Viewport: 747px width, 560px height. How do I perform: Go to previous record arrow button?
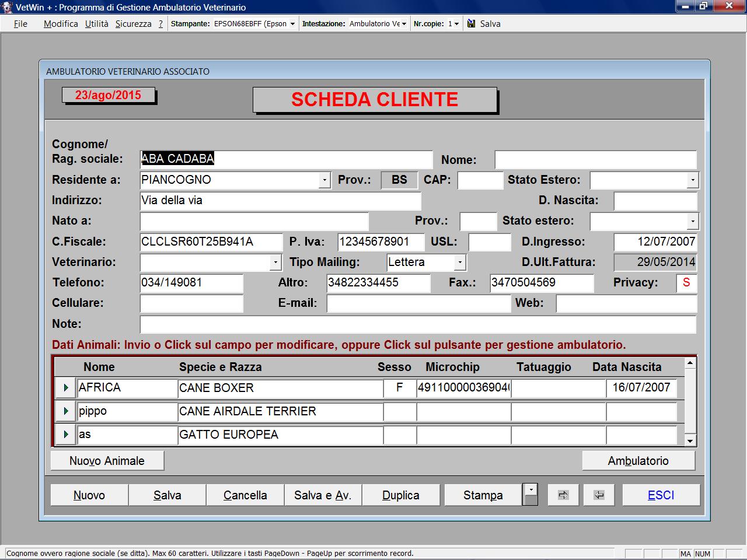pyautogui.click(x=599, y=495)
